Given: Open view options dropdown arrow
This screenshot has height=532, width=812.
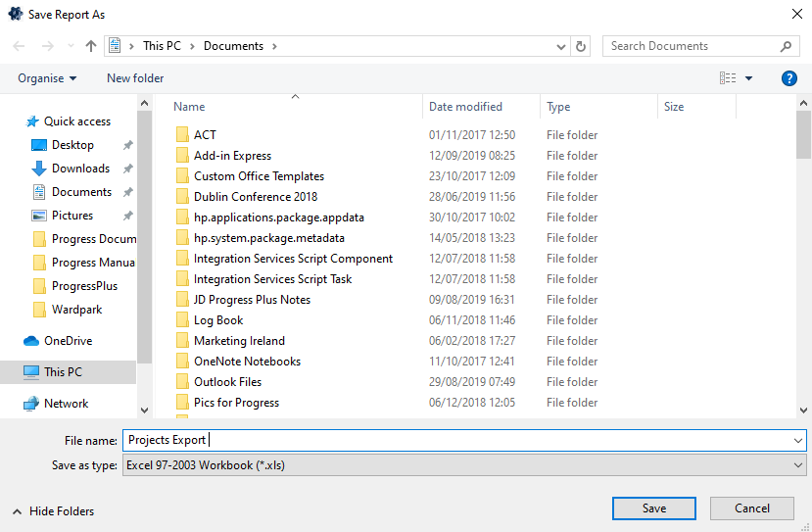Looking at the screenshot, I should [x=748, y=78].
